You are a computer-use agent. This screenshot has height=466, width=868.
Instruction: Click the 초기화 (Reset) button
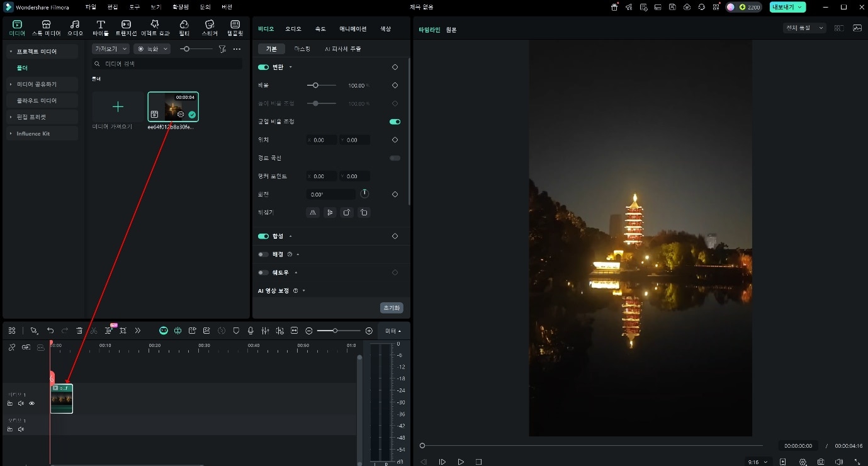(x=392, y=308)
